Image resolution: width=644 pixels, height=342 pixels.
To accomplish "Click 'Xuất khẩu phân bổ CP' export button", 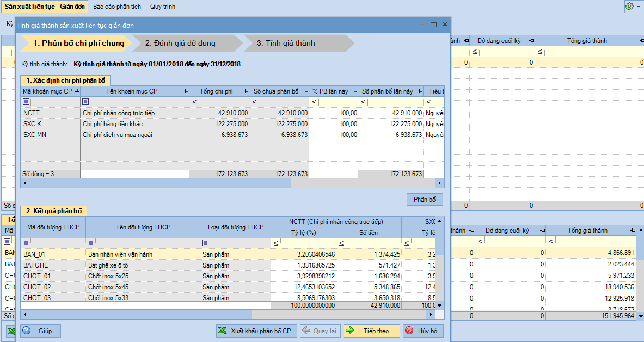I will [256, 331].
